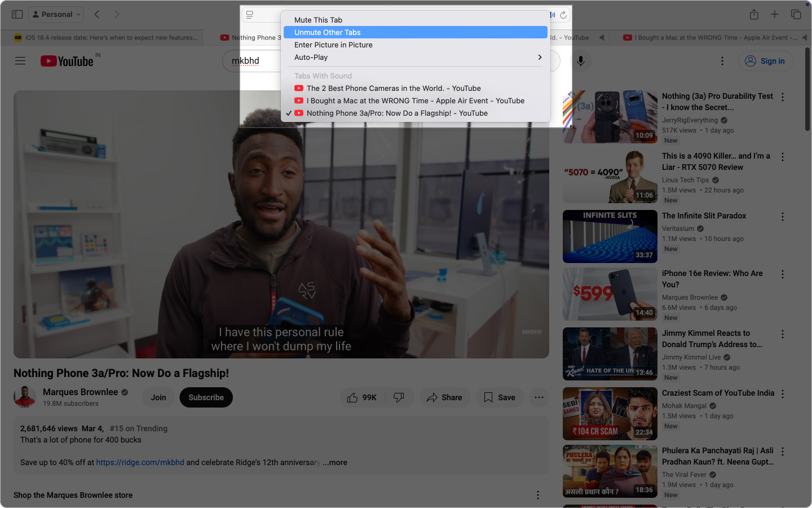Open options for Craziest Scam of YouTube India
Viewport: 812px width, 508px height.
click(x=783, y=394)
